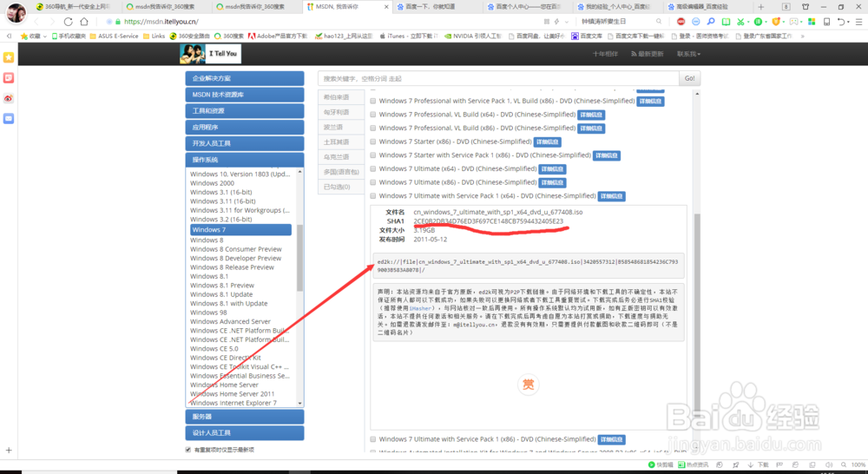The width and height of the screenshot is (868, 474).
Task: Open the browser hamburger menu
Action: tap(858, 22)
